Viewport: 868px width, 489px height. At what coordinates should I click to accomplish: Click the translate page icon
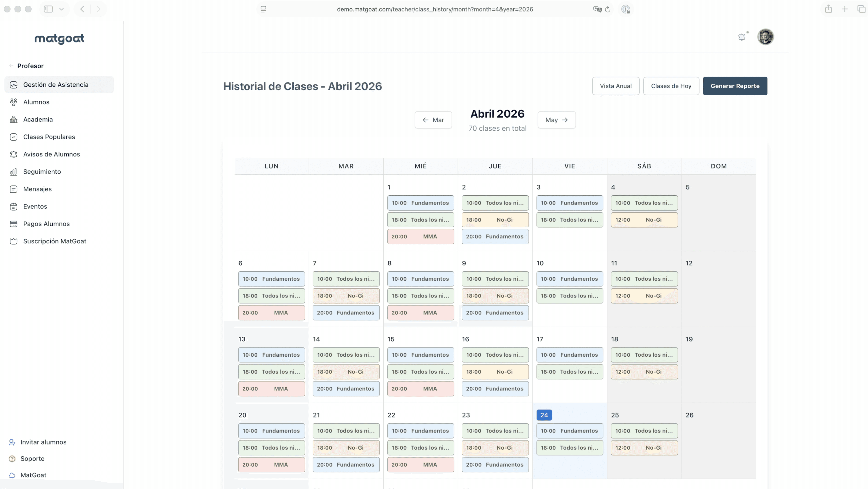(x=597, y=9)
